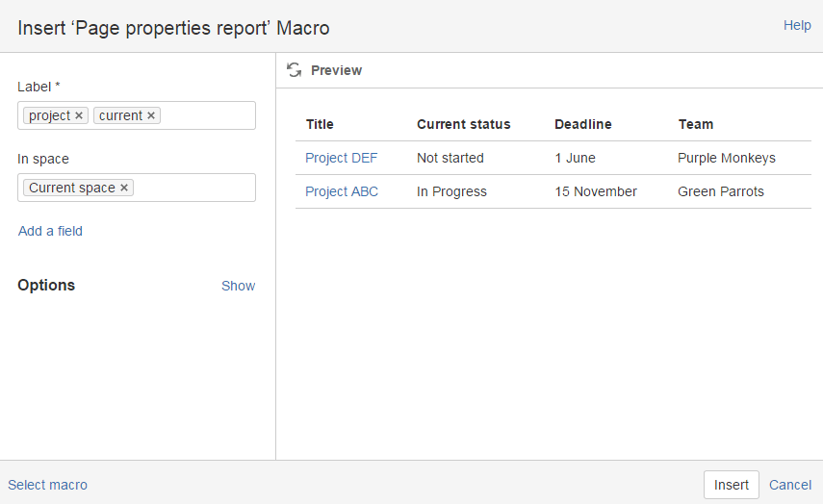Click the Title column header
This screenshot has width=823, height=504.
(320, 124)
